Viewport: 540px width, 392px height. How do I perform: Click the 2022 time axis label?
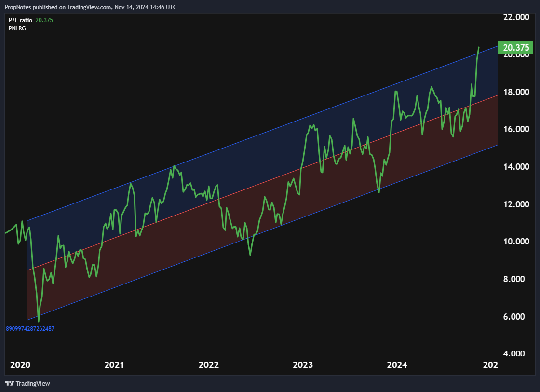209,365
